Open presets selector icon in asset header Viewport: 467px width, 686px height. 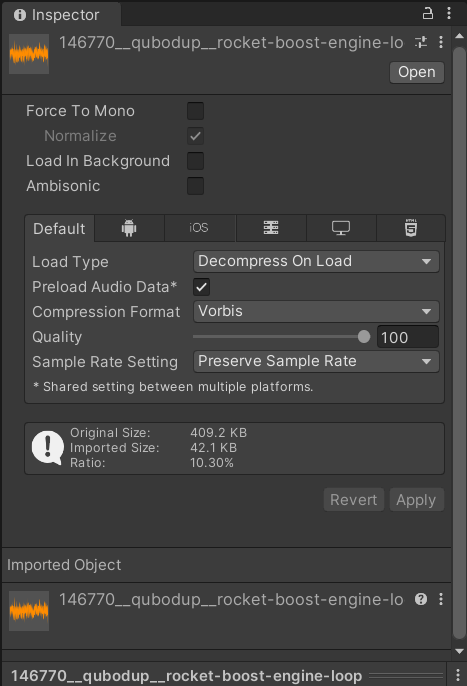click(x=421, y=42)
